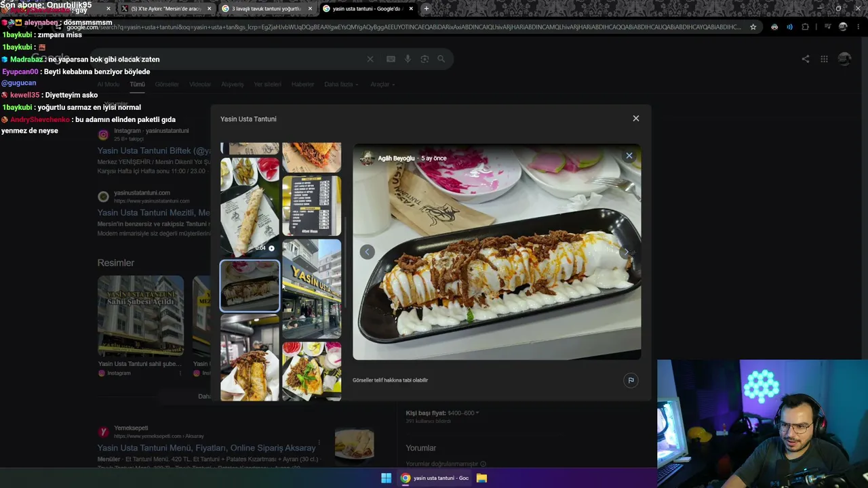
Task: Open the Alışveriş search tab
Action: pos(233,85)
